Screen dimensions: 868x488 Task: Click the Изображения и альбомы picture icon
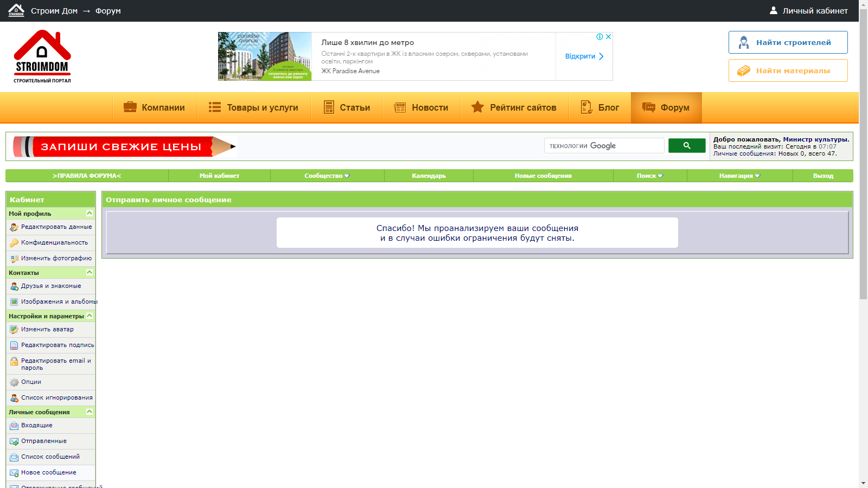(x=14, y=301)
